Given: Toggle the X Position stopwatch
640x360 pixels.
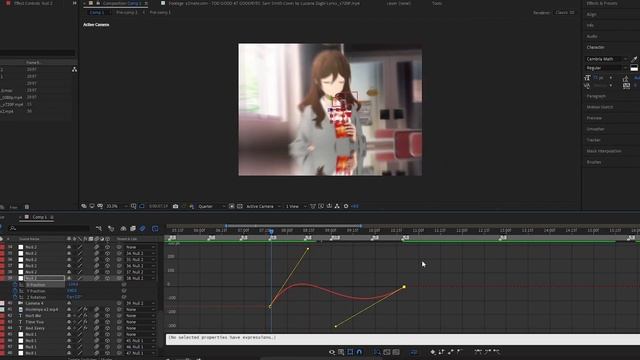Looking at the screenshot, I should point(15,284).
